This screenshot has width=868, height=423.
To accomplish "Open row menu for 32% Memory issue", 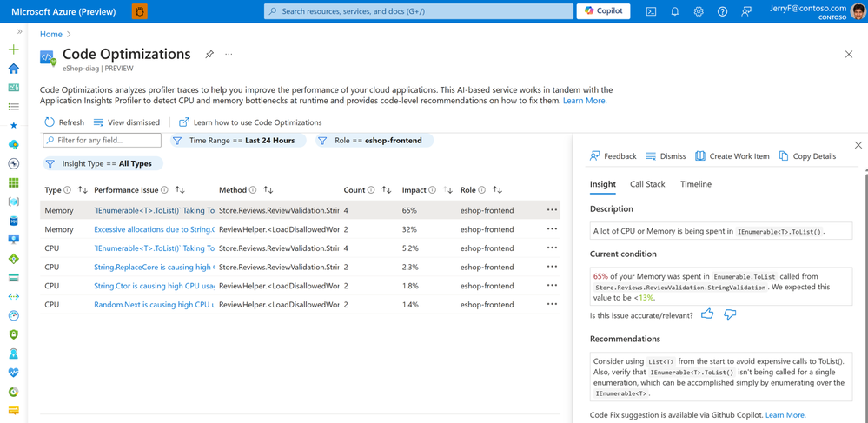I will [552, 228].
